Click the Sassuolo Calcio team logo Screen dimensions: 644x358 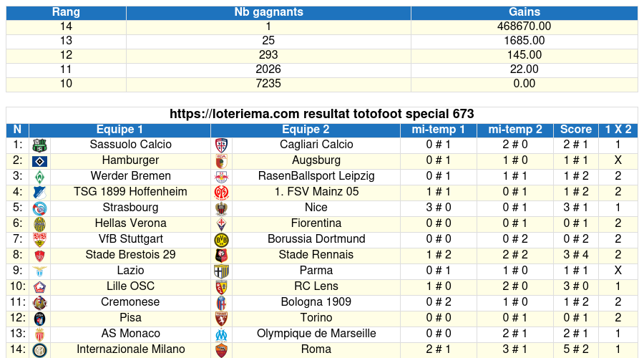(x=40, y=145)
